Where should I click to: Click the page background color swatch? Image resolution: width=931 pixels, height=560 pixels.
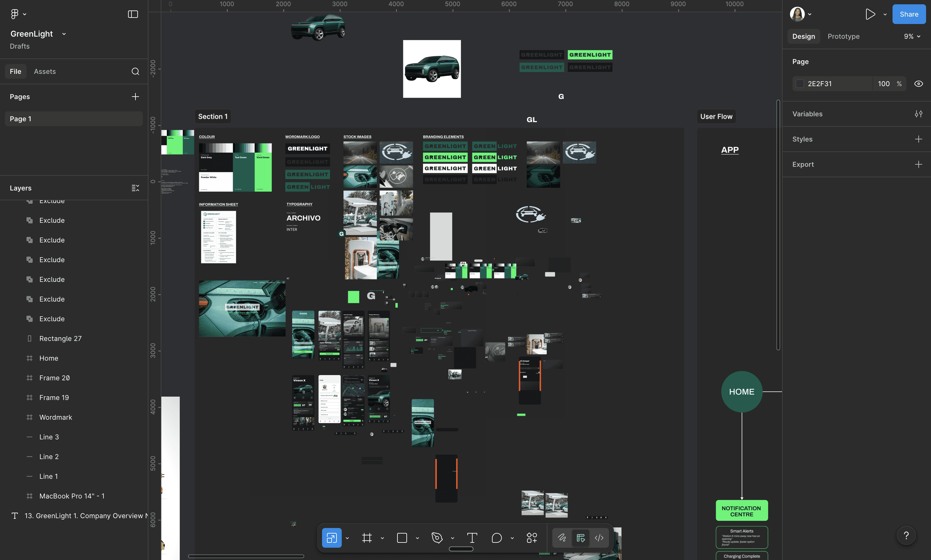point(800,84)
